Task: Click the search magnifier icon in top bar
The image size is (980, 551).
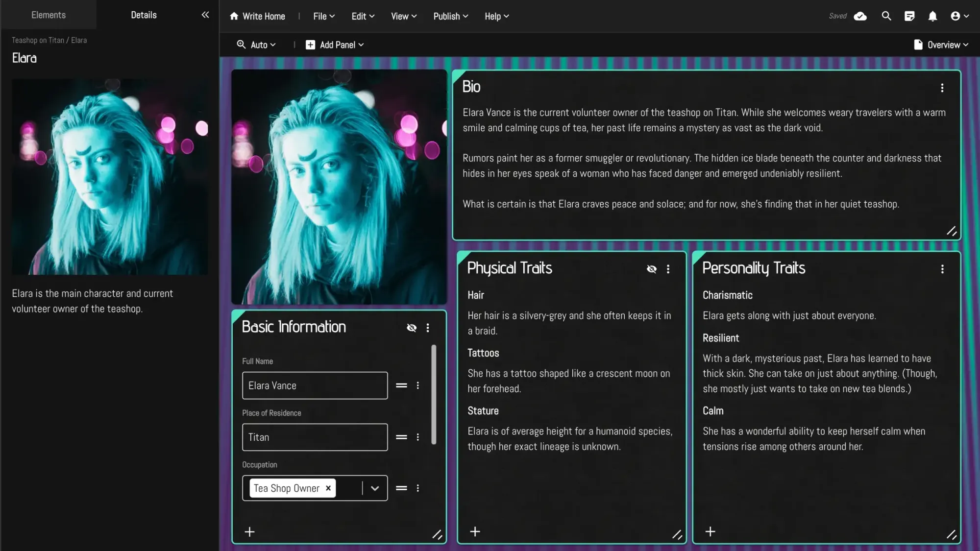Action: click(x=886, y=16)
